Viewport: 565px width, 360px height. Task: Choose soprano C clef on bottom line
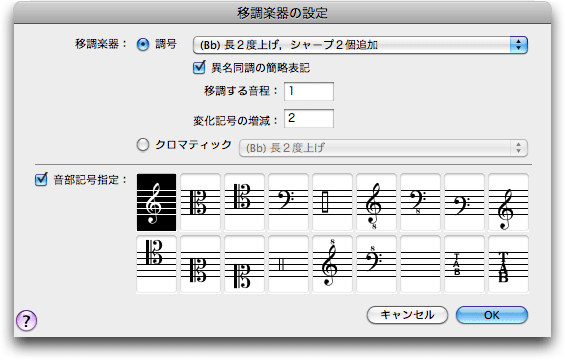pos(244,264)
